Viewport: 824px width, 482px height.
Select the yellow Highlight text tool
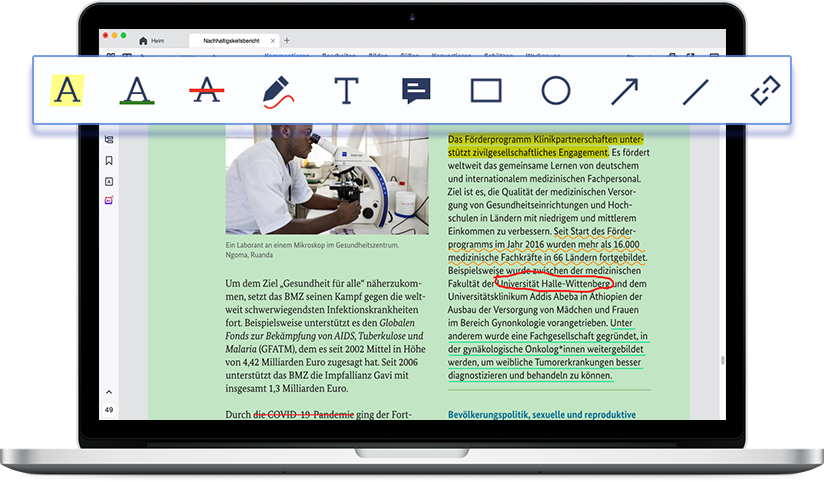(66, 91)
